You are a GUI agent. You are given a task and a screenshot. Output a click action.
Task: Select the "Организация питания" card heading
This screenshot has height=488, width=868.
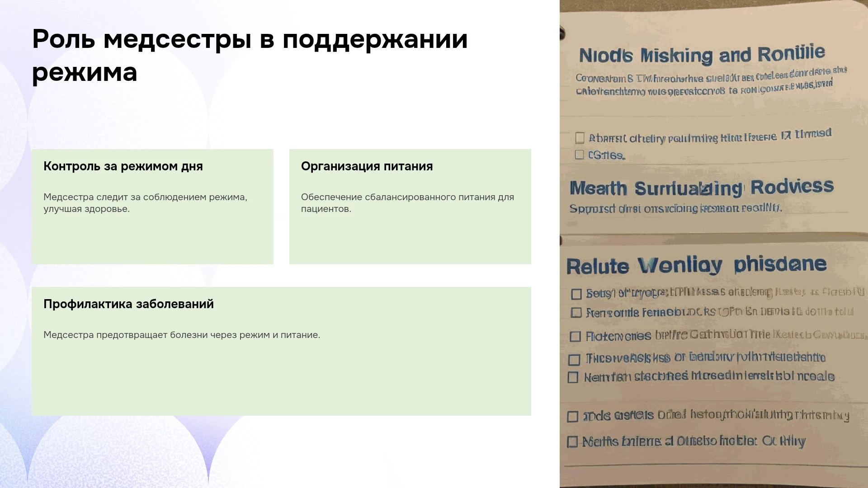(367, 166)
